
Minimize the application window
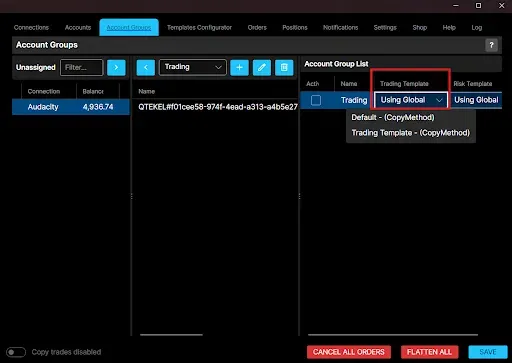[x=456, y=6]
